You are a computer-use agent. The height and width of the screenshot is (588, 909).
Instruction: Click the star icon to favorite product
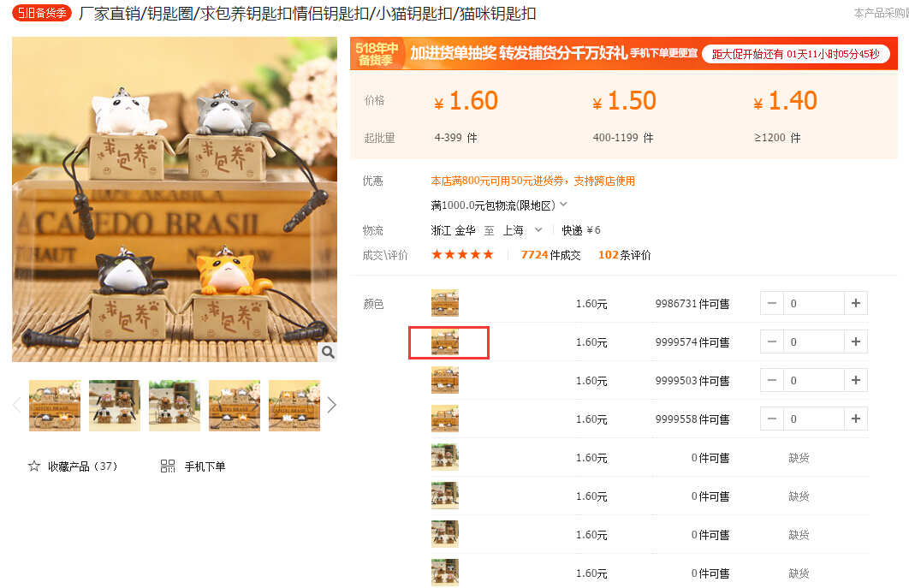(x=34, y=466)
